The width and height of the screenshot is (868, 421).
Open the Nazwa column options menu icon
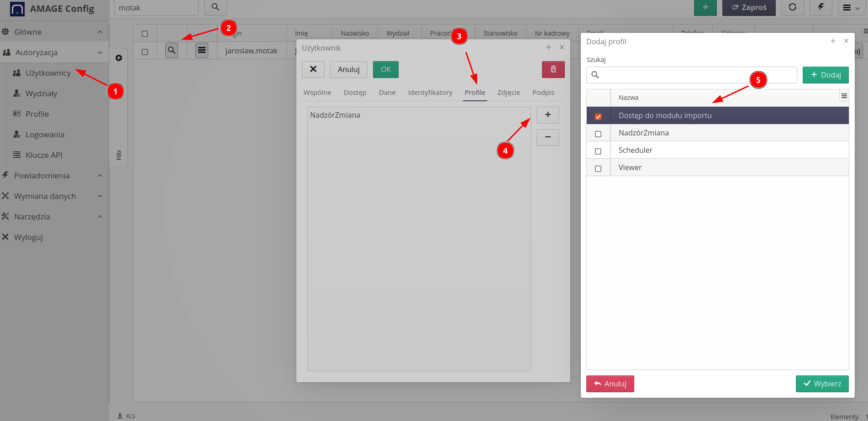click(x=844, y=96)
